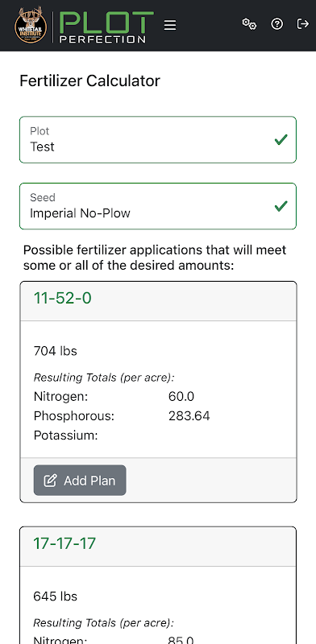Image resolution: width=316 pixels, height=644 pixels.
Task: Click the pencil icon on Add Plan
Action: (x=50, y=481)
